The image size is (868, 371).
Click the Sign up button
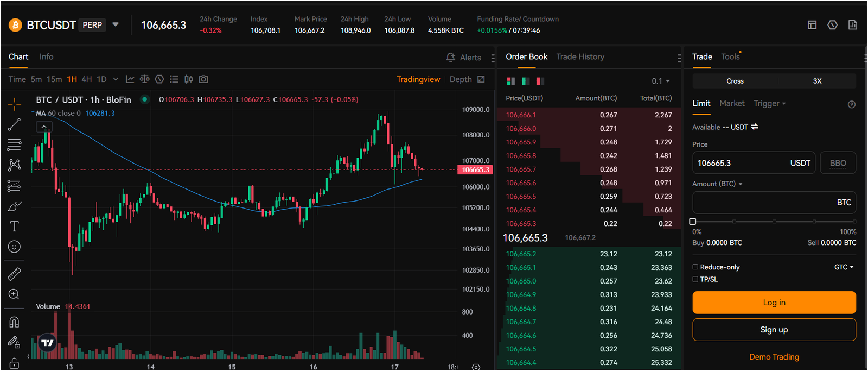click(x=774, y=330)
